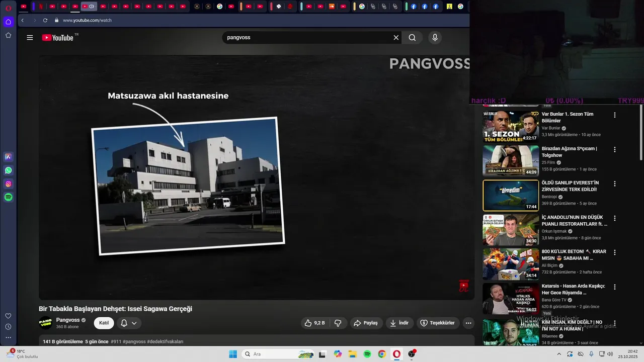The height and width of the screenshot is (362, 644).
Task: Click the taskbar Ara search box
Action: pos(278,354)
